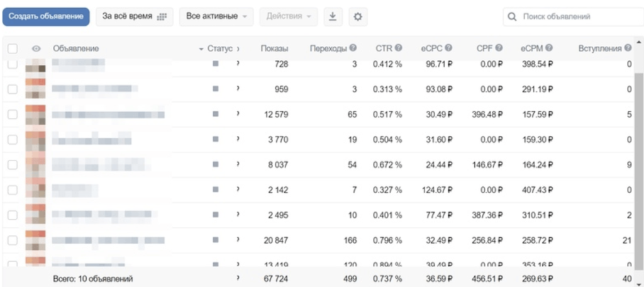Expand arrow in row with 12 579 impressions

tap(238, 114)
